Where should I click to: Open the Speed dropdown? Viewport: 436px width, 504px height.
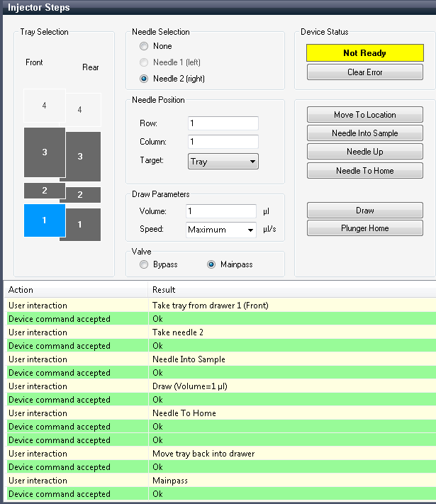(x=221, y=230)
